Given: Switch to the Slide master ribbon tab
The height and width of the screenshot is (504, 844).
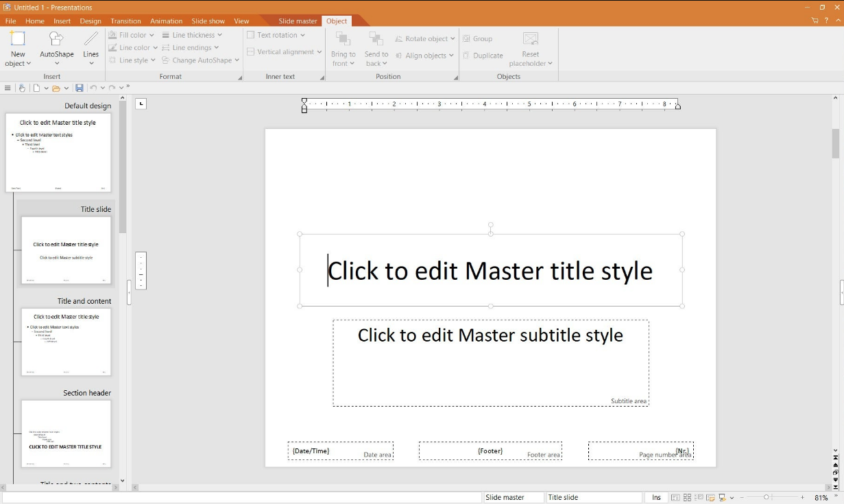Looking at the screenshot, I should tap(298, 21).
